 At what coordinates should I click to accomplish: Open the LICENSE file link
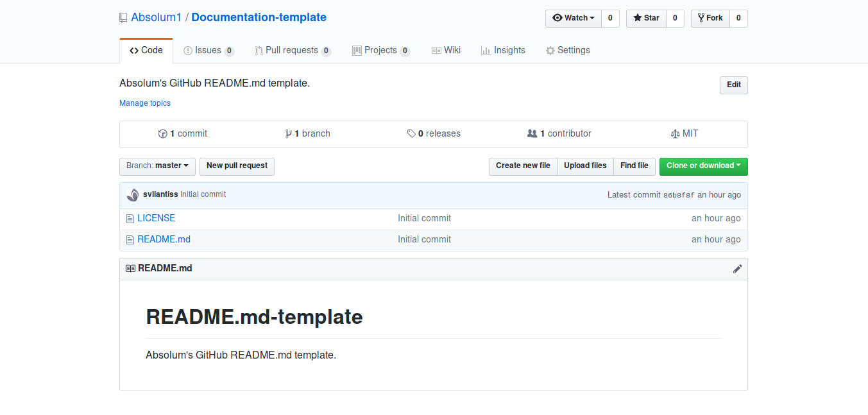point(156,218)
